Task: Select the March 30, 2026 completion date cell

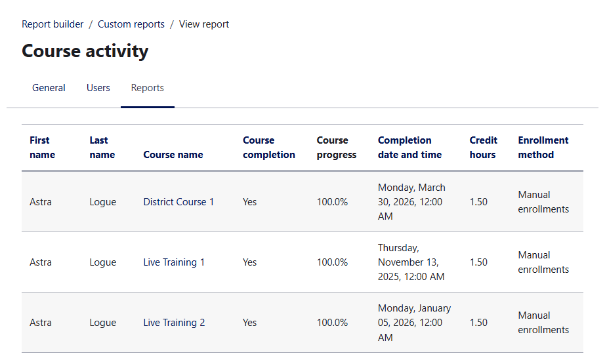Action: 412,202
